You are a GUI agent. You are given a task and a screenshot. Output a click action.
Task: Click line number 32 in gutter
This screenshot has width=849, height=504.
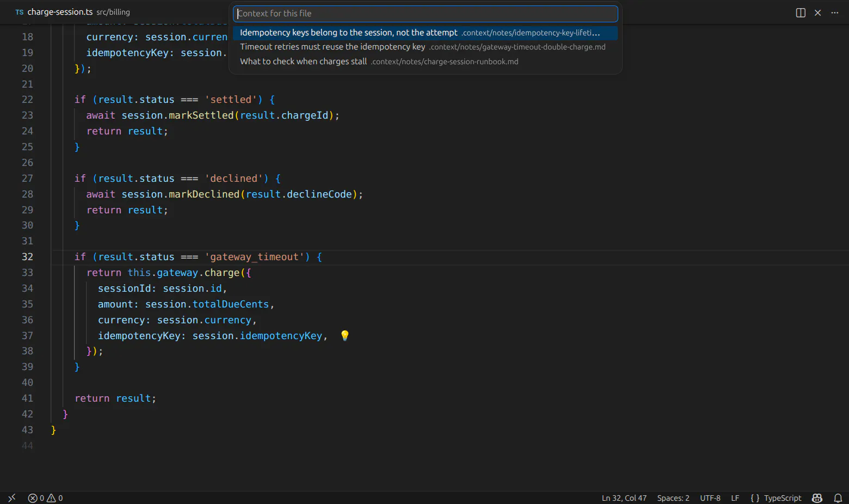pos(27,257)
